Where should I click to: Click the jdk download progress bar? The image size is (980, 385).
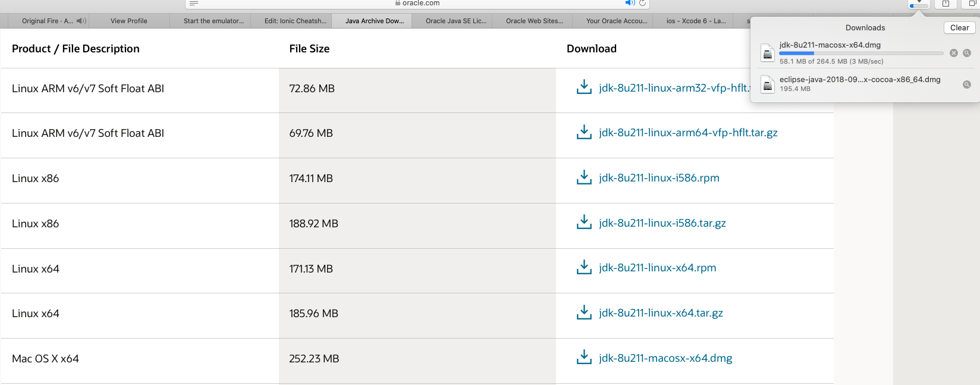[x=861, y=53]
